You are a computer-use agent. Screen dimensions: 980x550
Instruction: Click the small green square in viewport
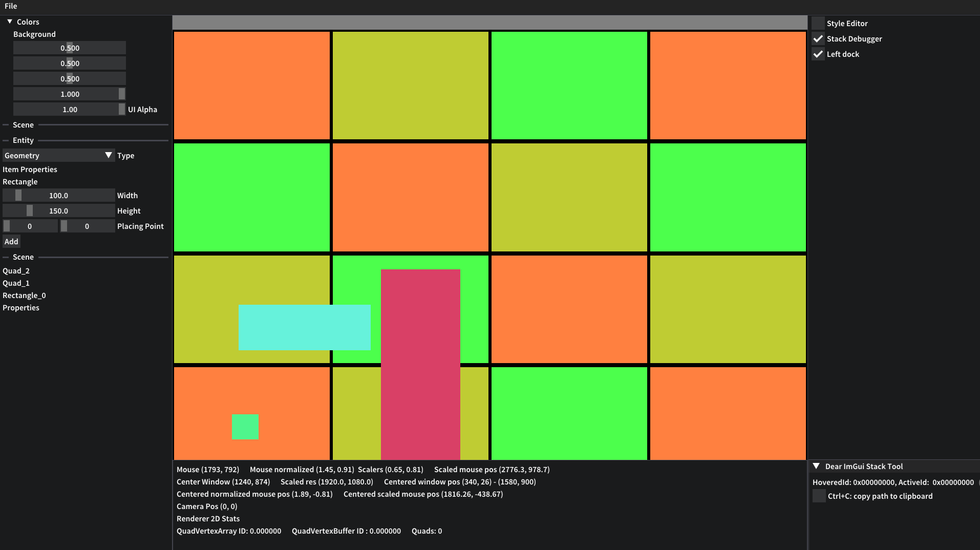[x=245, y=427]
